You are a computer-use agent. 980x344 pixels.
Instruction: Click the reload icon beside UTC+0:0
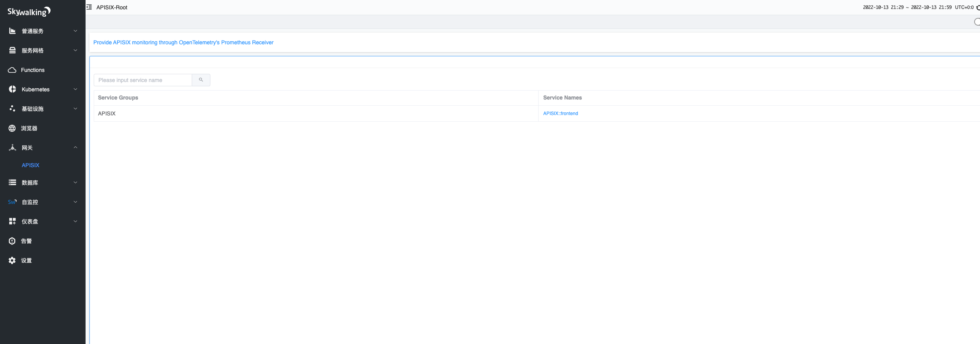[x=978, y=7]
